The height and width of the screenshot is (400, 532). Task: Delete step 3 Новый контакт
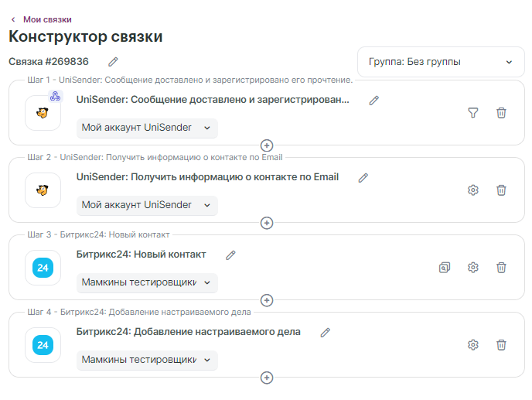(501, 268)
